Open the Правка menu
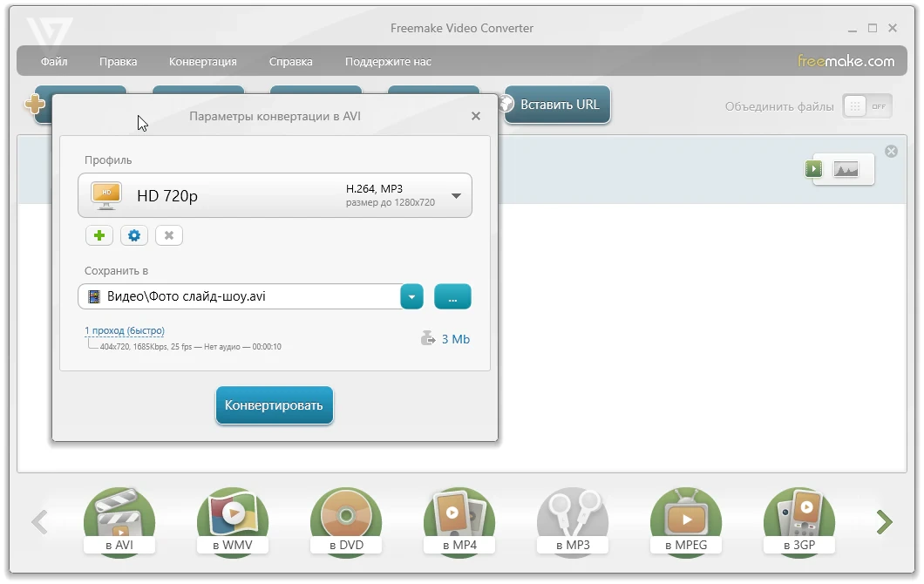The width and height of the screenshot is (924, 584). 118,61
